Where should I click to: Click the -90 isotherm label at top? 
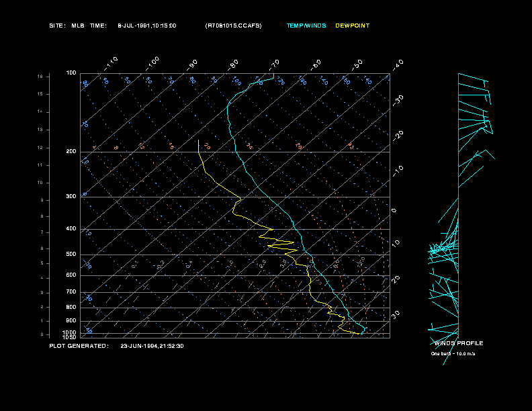(192, 65)
